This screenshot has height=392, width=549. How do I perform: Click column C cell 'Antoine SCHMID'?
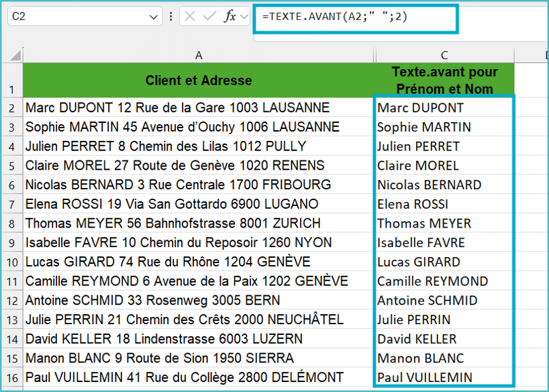click(445, 300)
